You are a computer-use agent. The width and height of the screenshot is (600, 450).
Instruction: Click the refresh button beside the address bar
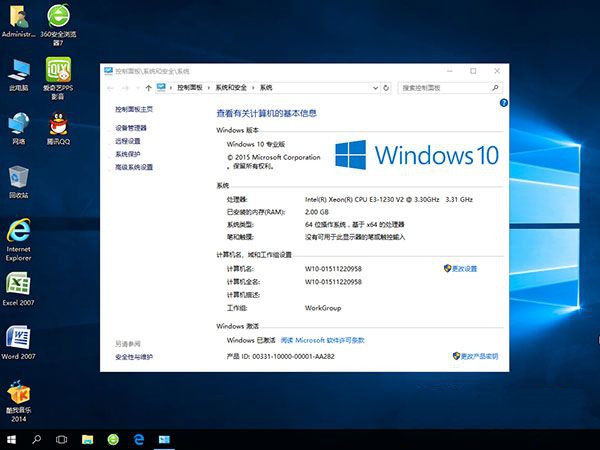(x=384, y=88)
